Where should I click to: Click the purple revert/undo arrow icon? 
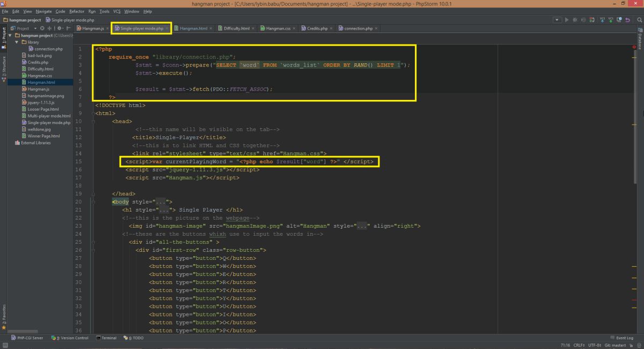(x=627, y=20)
